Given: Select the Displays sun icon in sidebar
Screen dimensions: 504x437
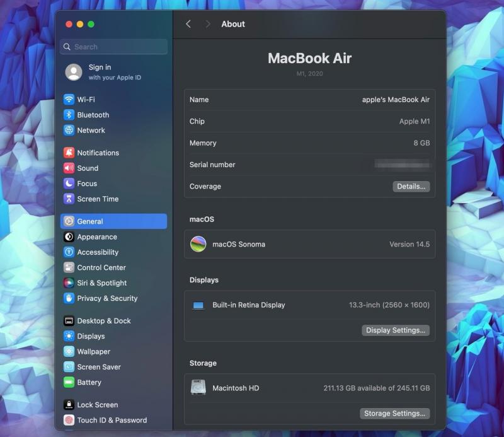Looking at the screenshot, I should [x=69, y=336].
